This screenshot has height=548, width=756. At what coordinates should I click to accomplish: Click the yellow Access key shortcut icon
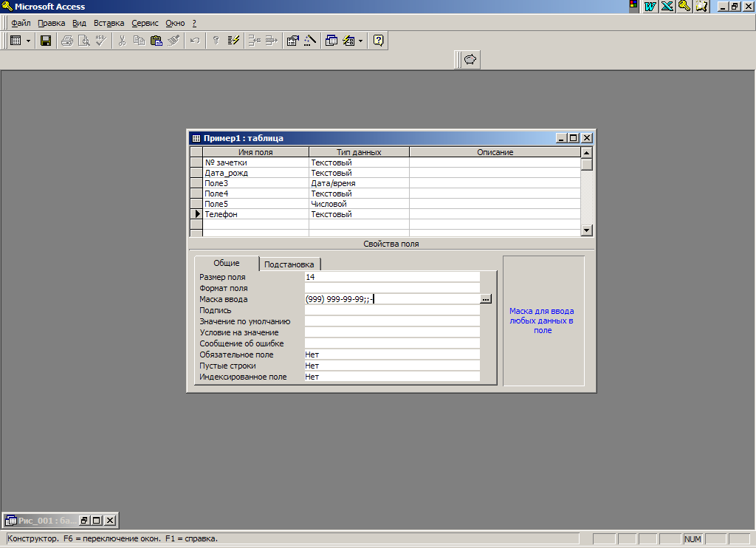684,6
